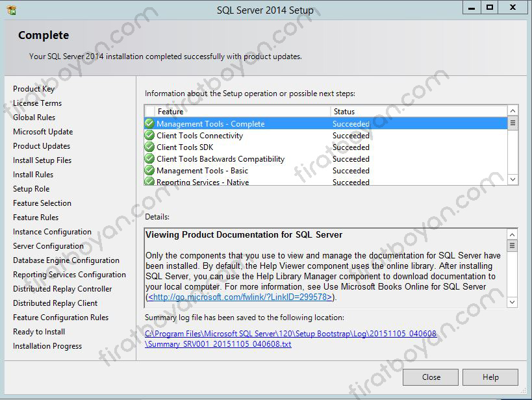The image size is (532, 400).
Task: Open the go.microsoft.com fwlink documentation link
Action: pos(240,297)
